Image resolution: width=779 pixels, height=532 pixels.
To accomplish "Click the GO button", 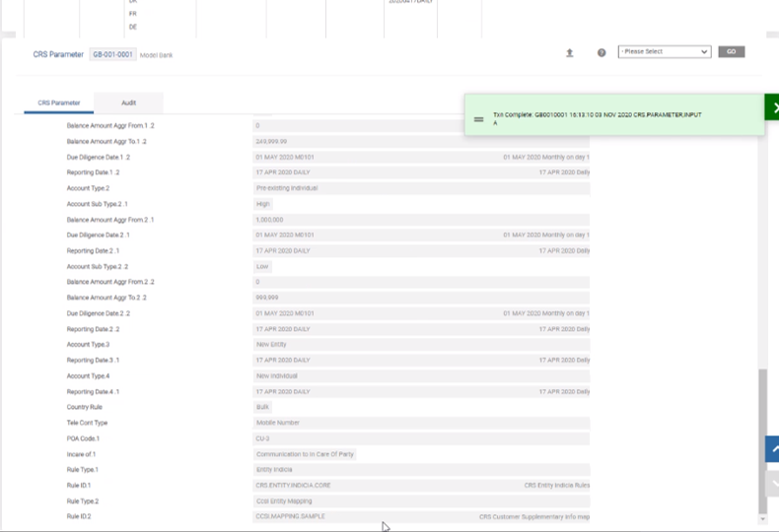I will (x=731, y=51).
